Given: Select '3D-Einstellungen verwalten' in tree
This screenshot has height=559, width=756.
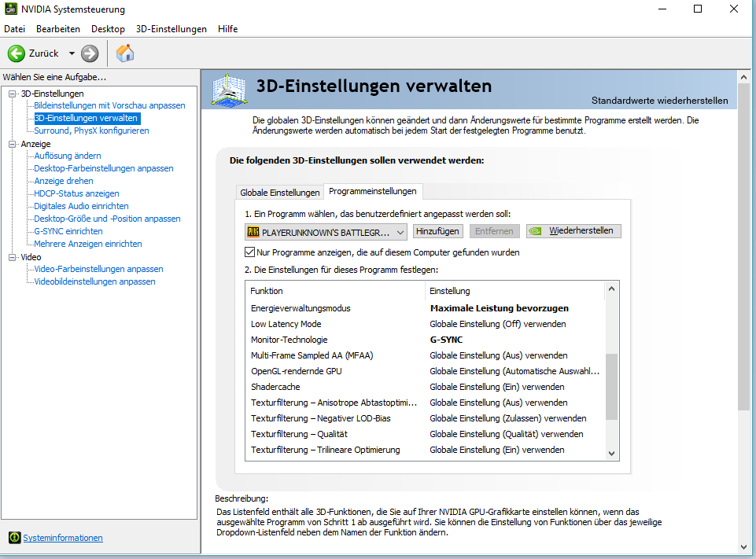Looking at the screenshot, I should coord(87,118).
